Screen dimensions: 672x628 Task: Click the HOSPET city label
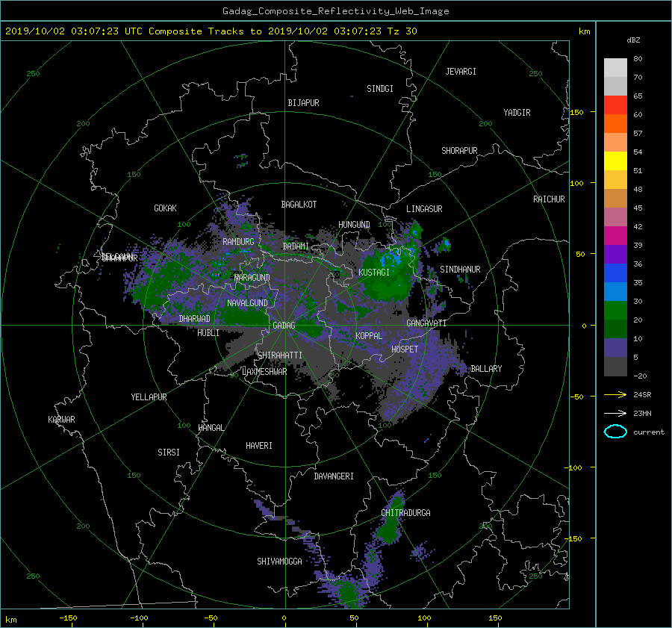pos(405,349)
